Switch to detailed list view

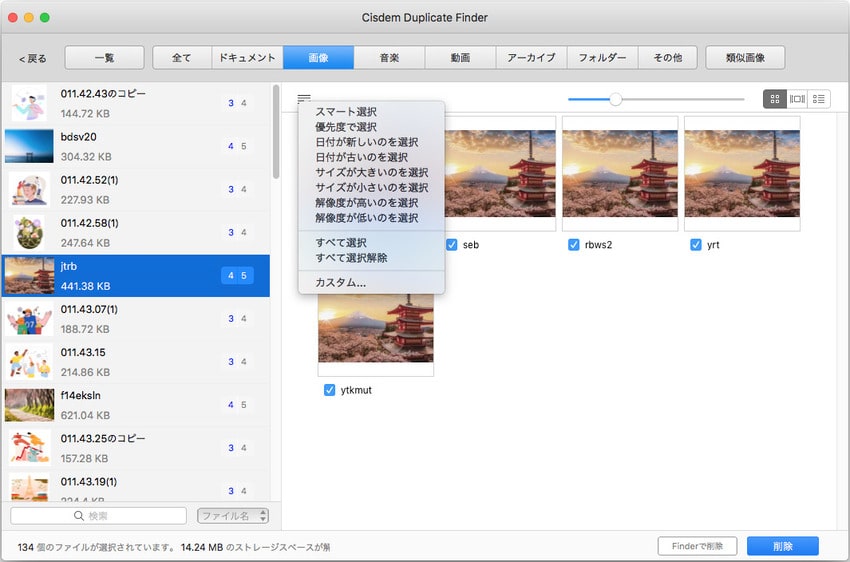(x=820, y=99)
